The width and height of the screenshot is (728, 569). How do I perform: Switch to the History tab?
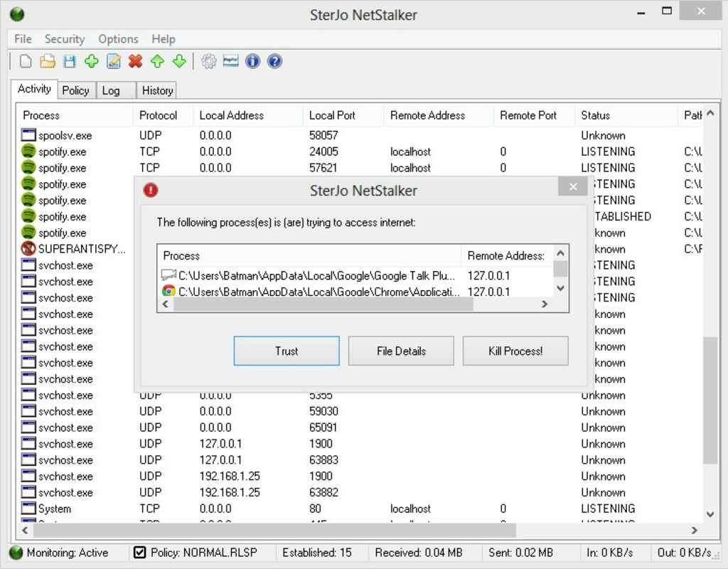(x=157, y=90)
